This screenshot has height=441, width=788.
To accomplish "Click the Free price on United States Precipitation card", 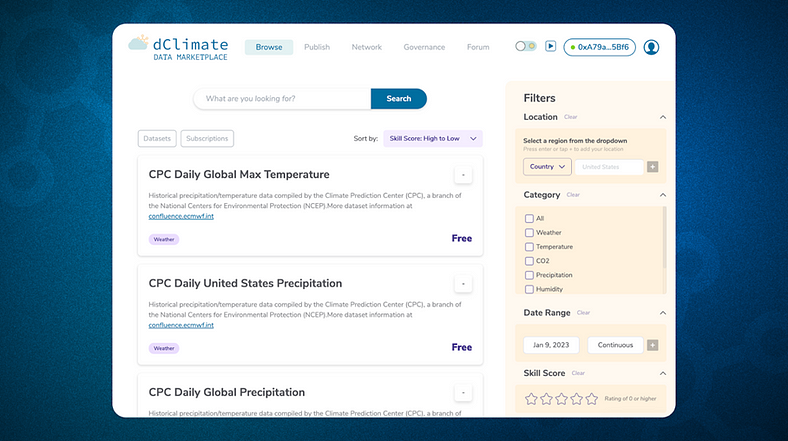I will 461,348.
